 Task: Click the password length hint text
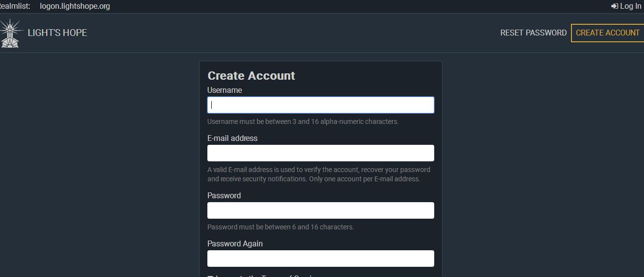tap(280, 227)
